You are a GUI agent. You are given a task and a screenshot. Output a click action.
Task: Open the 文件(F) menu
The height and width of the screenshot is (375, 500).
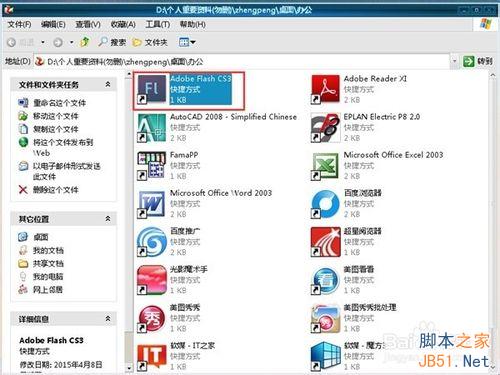[19, 24]
